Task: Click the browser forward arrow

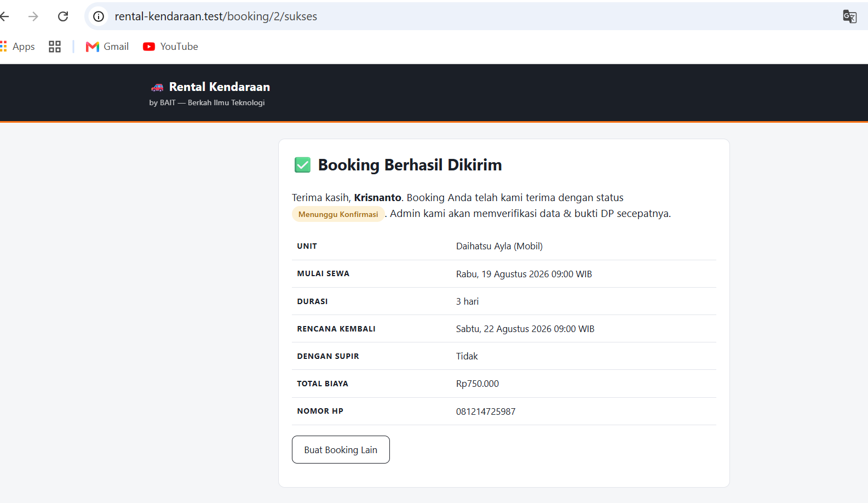Action: pos(33,16)
